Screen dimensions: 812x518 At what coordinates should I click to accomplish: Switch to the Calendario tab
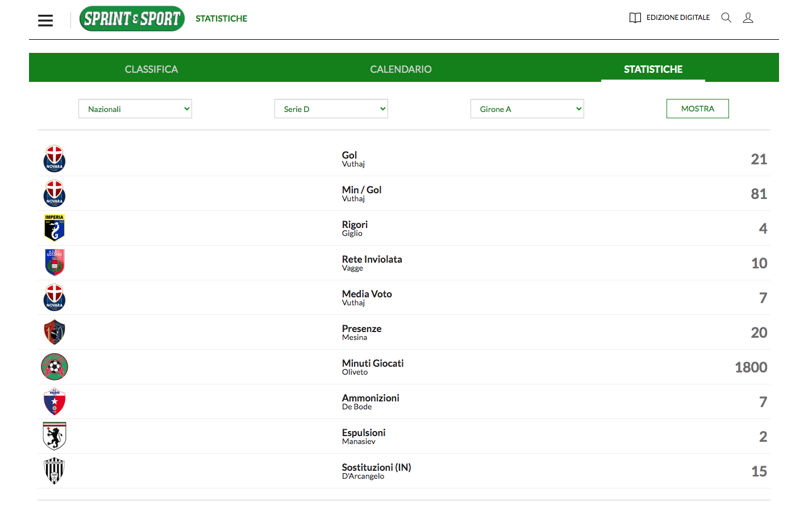(401, 69)
